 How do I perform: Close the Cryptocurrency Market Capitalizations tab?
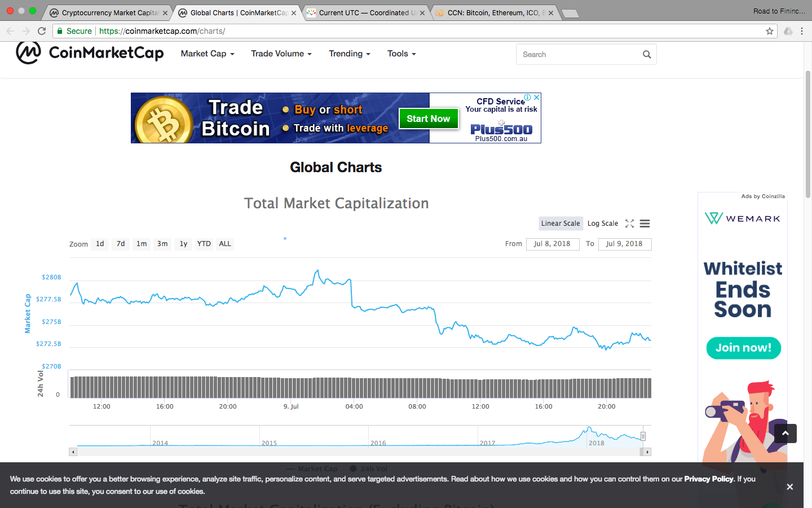pyautogui.click(x=165, y=13)
